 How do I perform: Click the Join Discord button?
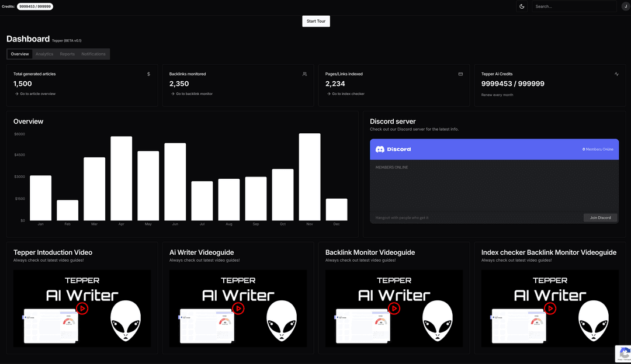tap(600, 217)
